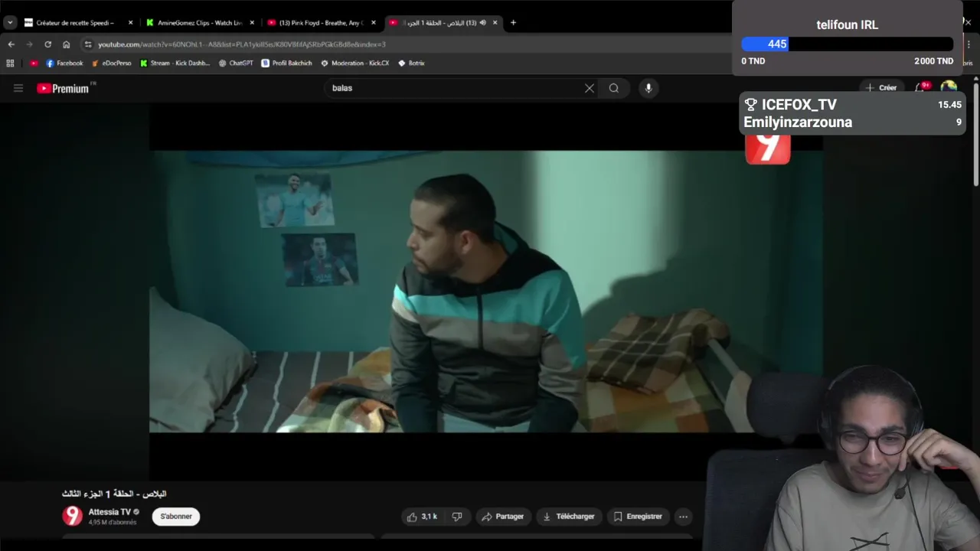This screenshot has width=980, height=551.
Task: Open the apps grid in bookmarks bar
Action: (x=10, y=64)
